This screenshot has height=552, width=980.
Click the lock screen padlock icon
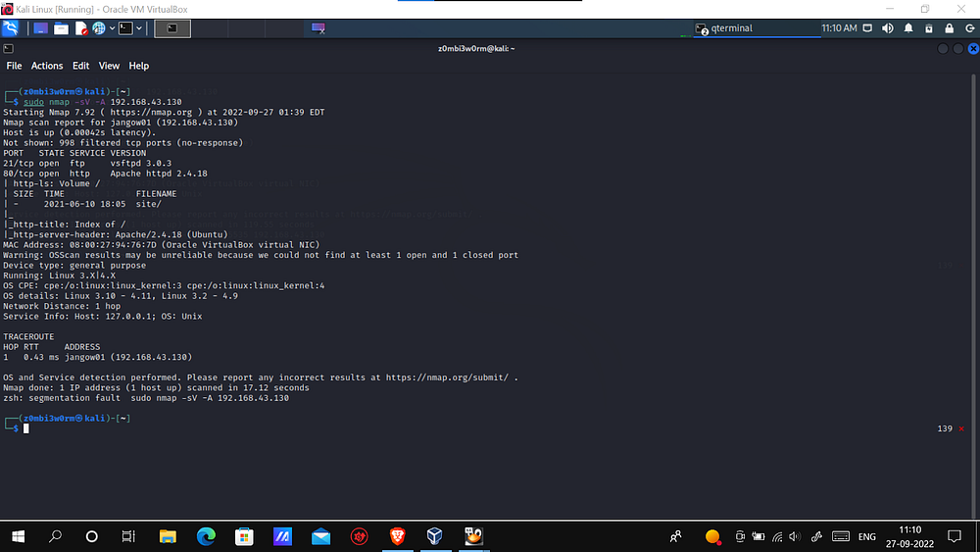(x=949, y=28)
